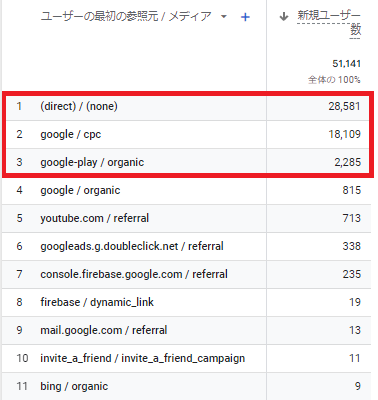Select the google / cpc row label
Image resolution: width=378 pixels, height=400 pixels.
71,134
